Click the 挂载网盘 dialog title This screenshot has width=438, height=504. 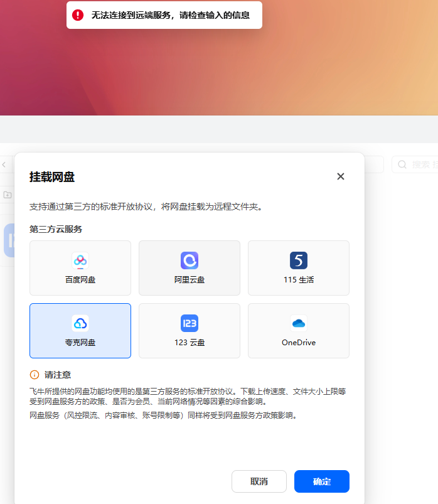pyautogui.click(x=52, y=177)
